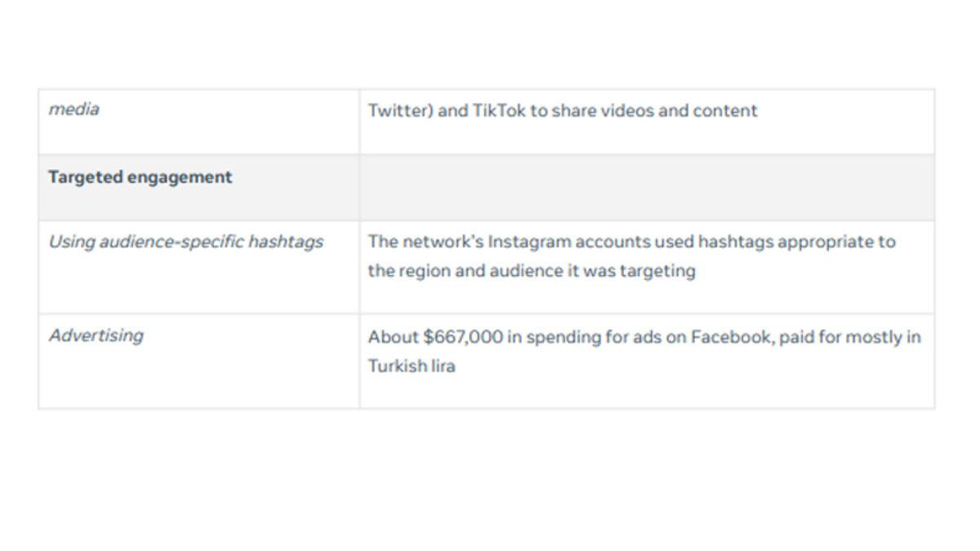Click the "$667,000" amount
980x551 pixels.
pyautogui.click(x=463, y=336)
